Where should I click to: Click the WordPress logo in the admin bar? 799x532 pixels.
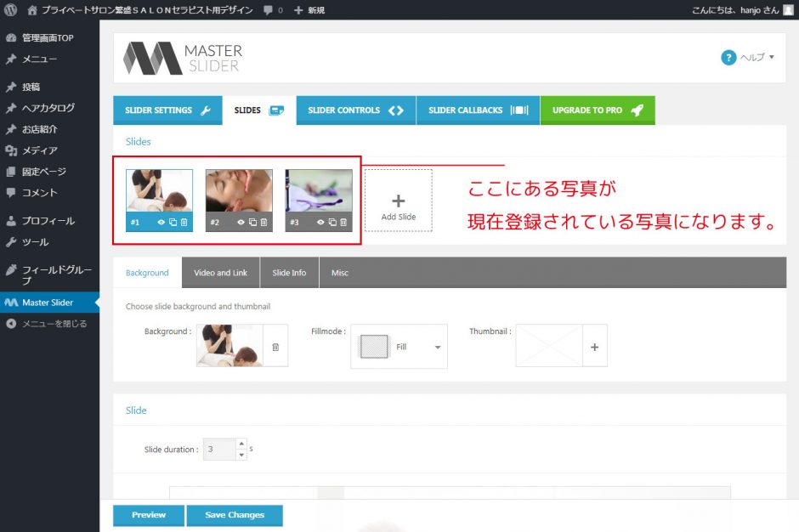11,10
